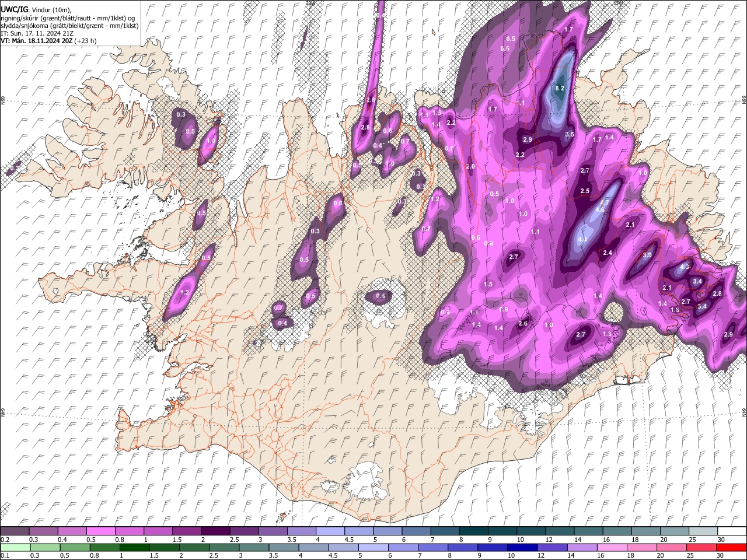
Task: Click the 2.4 precipitation label
Action: pos(608,253)
